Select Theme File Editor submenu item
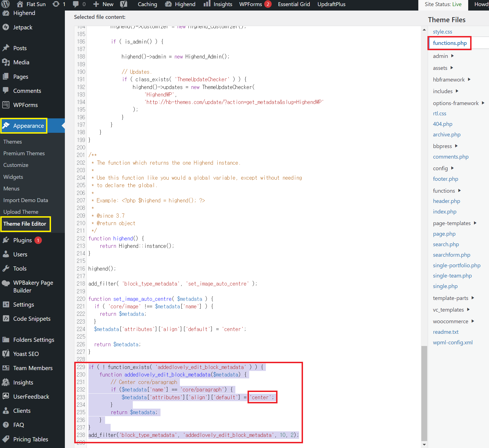Viewport: 489px width, 448px height. pyautogui.click(x=25, y=224)
